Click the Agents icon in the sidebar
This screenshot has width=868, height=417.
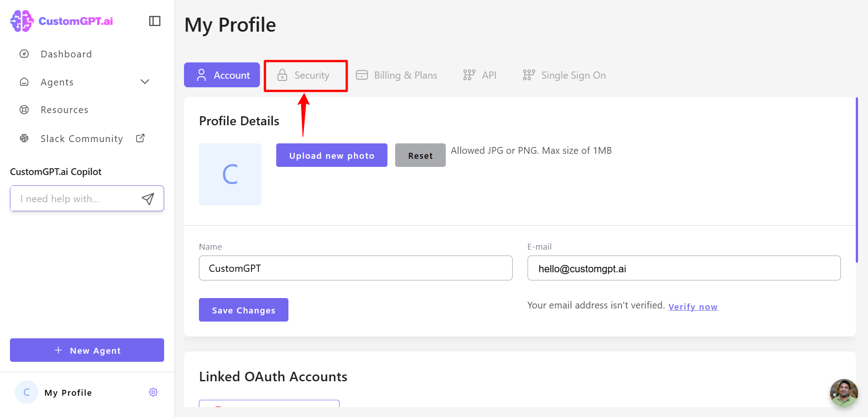coord(24,82)
